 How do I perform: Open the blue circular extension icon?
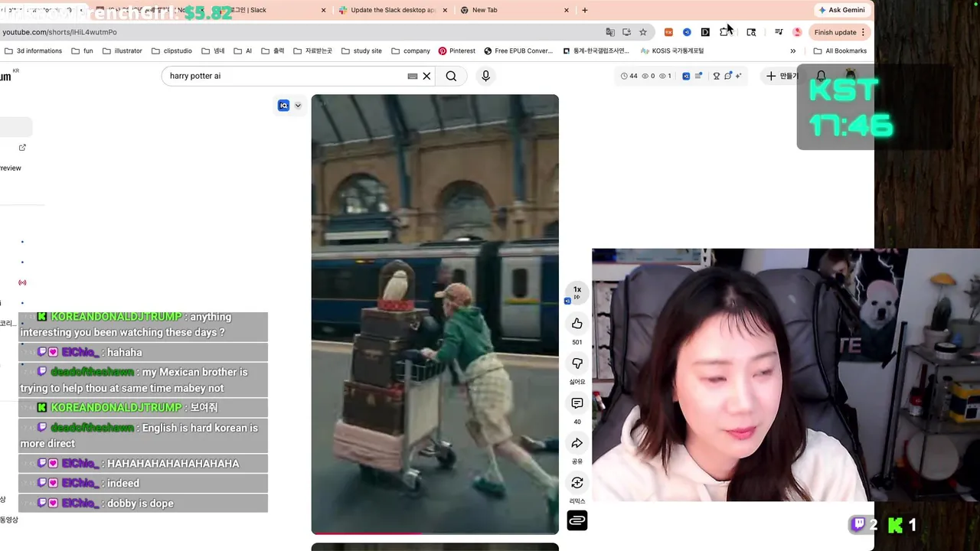(x=687, y=32)
